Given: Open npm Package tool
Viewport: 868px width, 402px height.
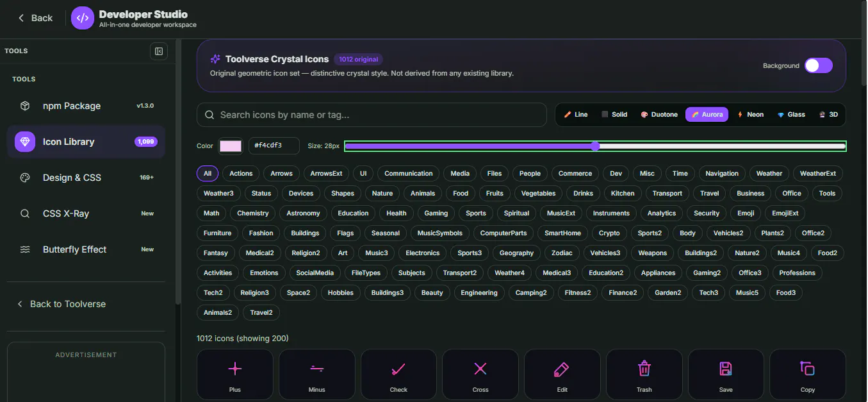Looking at the screenshot, I should click(86, 106).
